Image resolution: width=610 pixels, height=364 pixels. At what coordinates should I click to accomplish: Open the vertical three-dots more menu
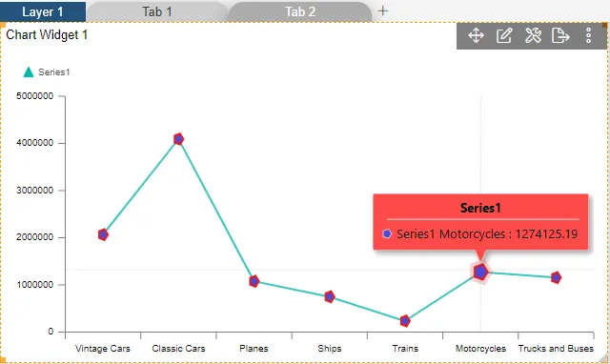click(589, 35)
